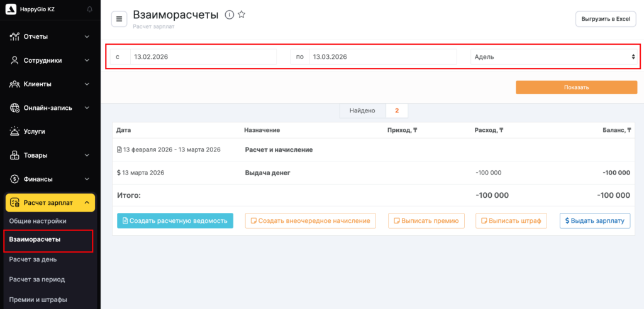This screenshot has height=309, width=644.
Task: Toggle the hamburger sidebar menu button
Action: tap(119, 19)
